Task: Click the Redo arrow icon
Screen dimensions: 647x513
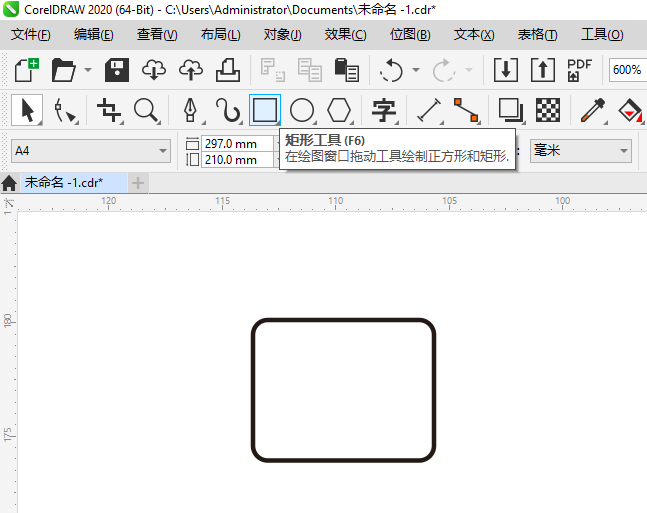Action: click(444, 70)
